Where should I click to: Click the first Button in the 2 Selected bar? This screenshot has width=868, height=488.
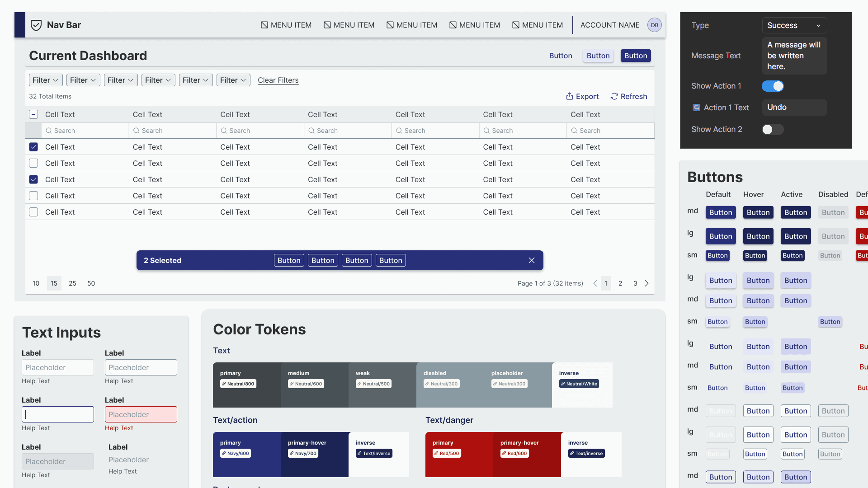click(289, 260)
